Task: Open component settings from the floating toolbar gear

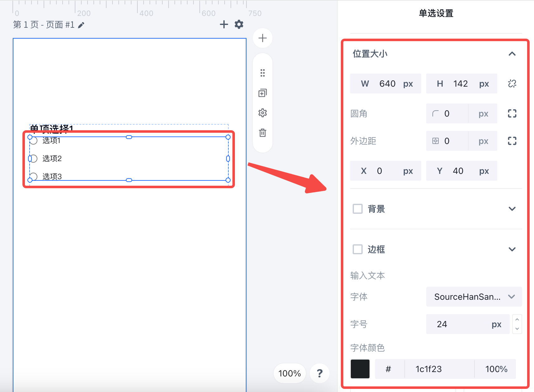Action: pyautogui.click(x=263, y=113)
